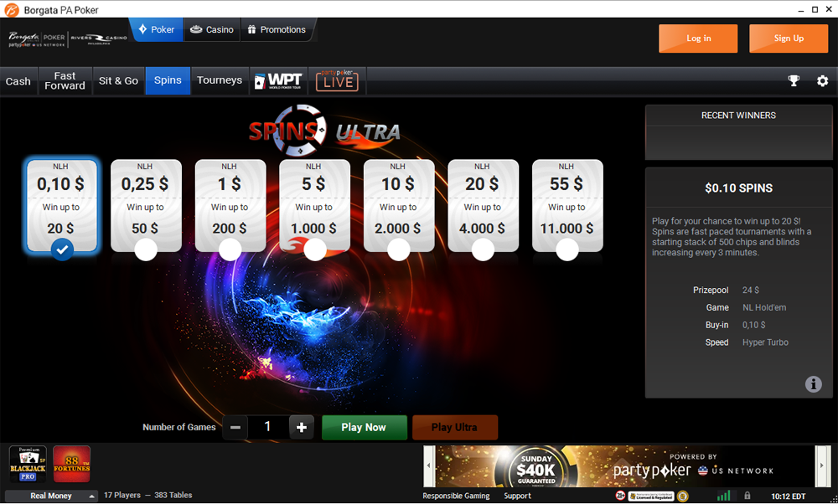The width and height of the screenshot is (838, 504).
Task: Decrease number of games with minus button
Action: 235,427
